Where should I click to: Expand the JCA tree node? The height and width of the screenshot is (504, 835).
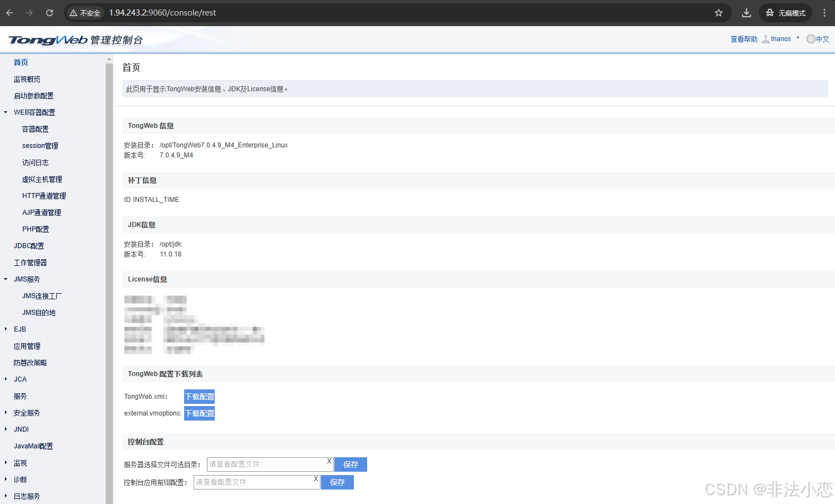coord(6,379)
